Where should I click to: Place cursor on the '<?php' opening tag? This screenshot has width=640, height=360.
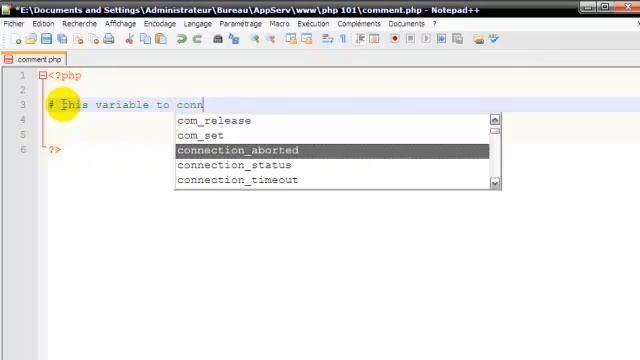[x=65, y=76]
